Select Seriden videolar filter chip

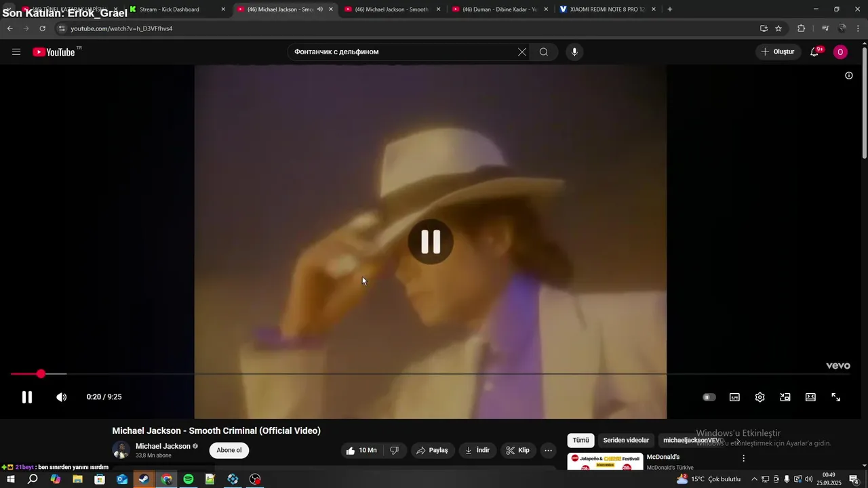(626, 441)
